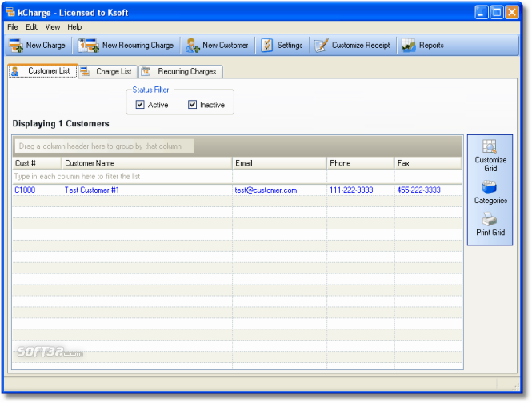Maximize the kCharge window
The width and height of the screenshot is (532, 403).
[x=497, y=13]
